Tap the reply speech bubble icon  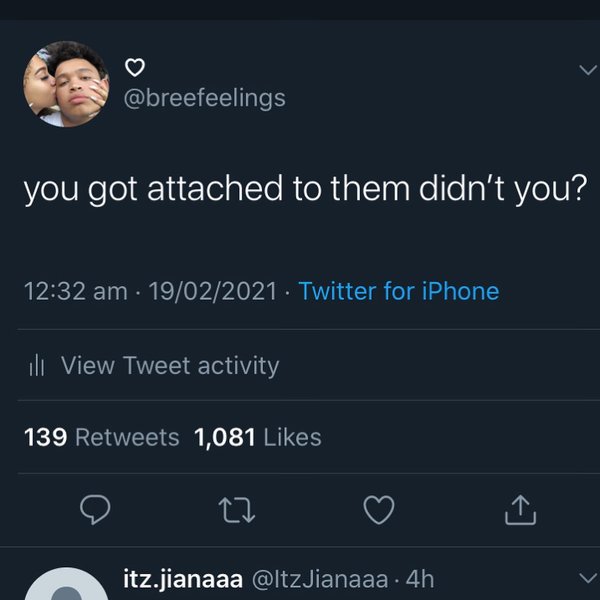click(x=94, y=511)
